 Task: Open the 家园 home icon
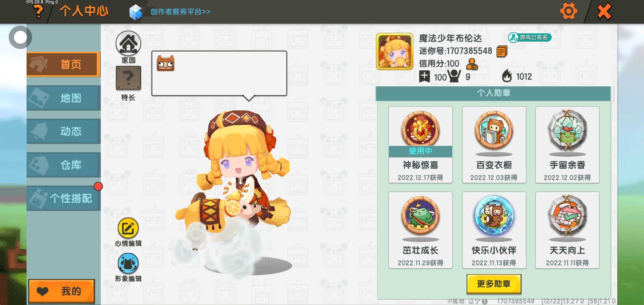(128, 43)
